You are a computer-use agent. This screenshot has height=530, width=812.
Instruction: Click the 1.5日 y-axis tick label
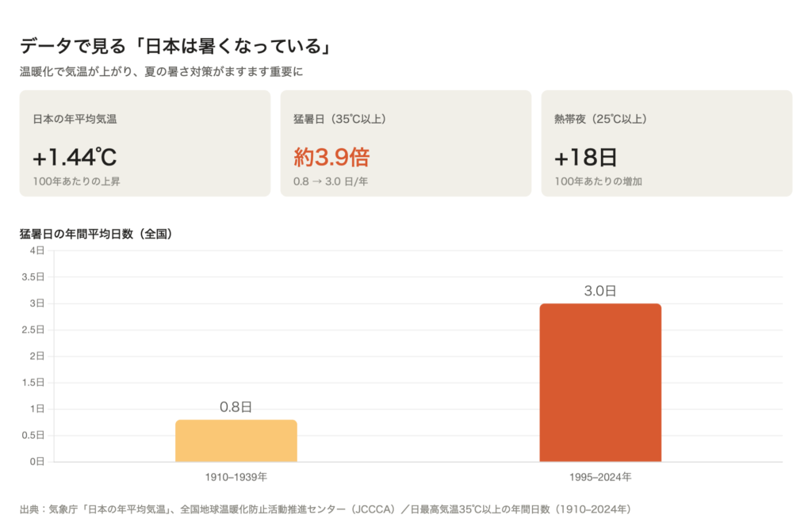coord(33,383)
